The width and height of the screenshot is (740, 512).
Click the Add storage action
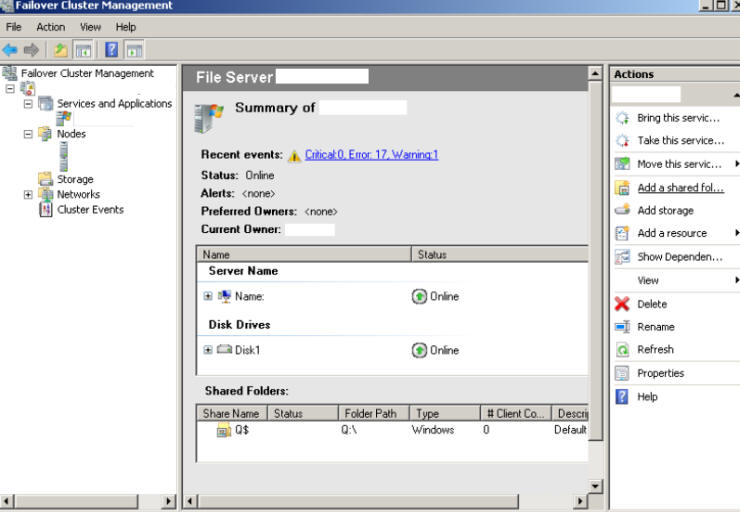[x=665, y=210]
